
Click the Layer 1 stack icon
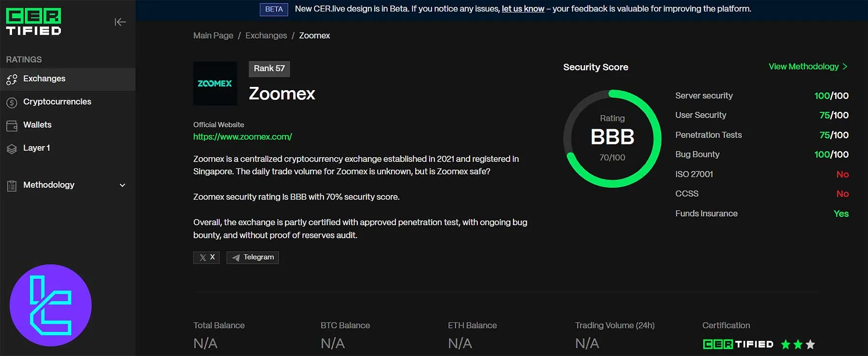point(12,149)
